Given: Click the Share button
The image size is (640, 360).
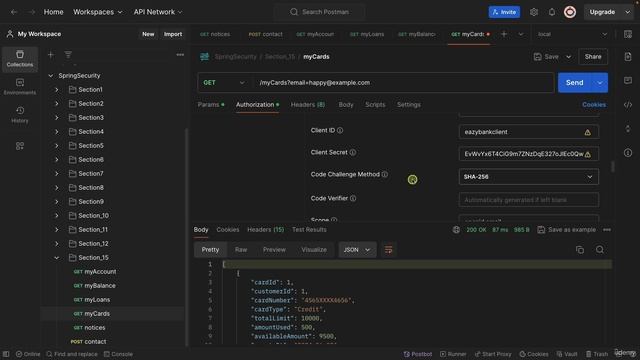Looking at the screenshot, I should pyautogui.click(x=593, y=57).
